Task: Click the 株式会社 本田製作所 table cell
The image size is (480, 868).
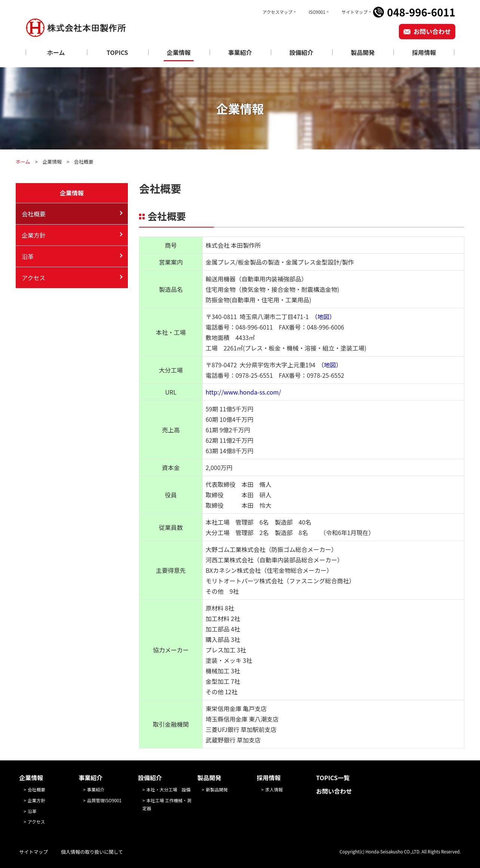Action: [x=333, y=245]
